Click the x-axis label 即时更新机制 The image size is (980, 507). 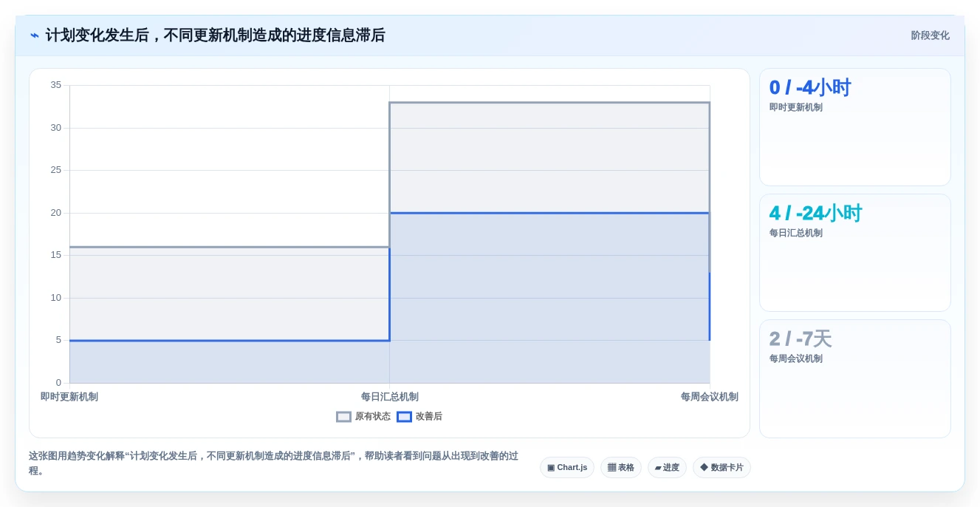[x=69, y=397]
